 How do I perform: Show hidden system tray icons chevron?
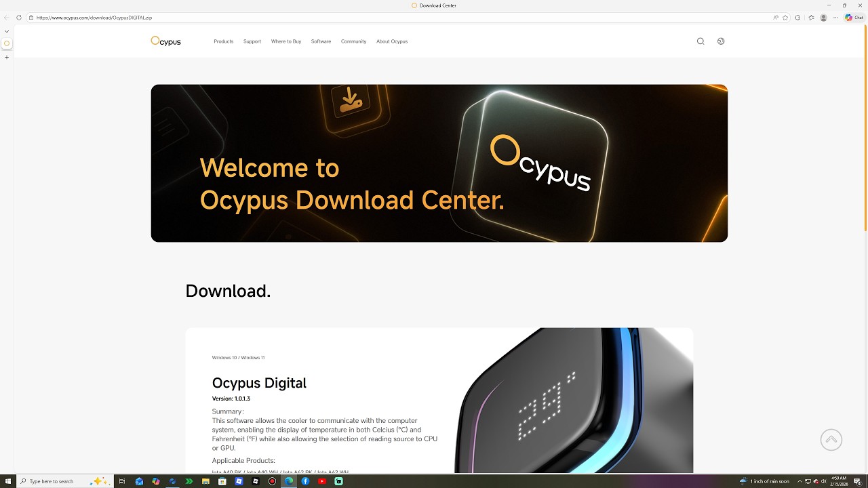(800, 481)
